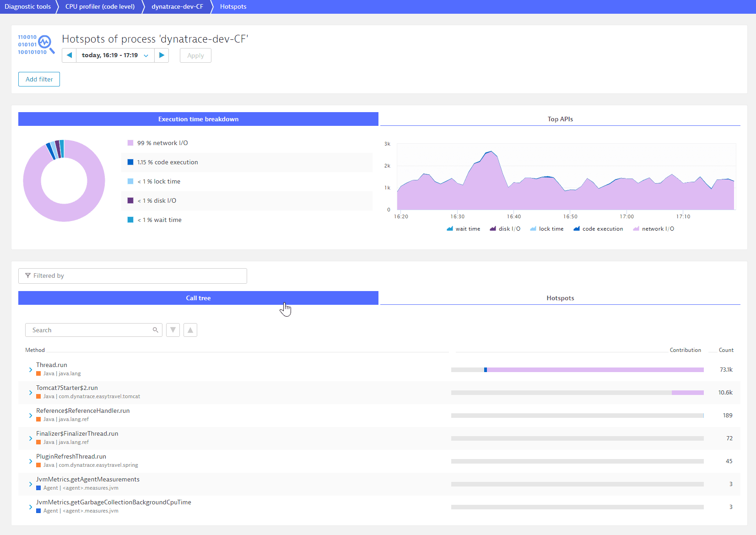The image size is (756, 535).
Task: Select Hotspots breadcrumb item
Action: [233, 6]
